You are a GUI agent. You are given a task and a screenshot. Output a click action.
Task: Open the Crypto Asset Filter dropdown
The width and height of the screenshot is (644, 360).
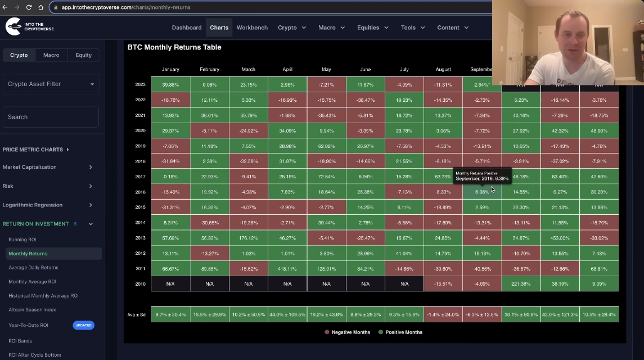click(x=51, y=84)
